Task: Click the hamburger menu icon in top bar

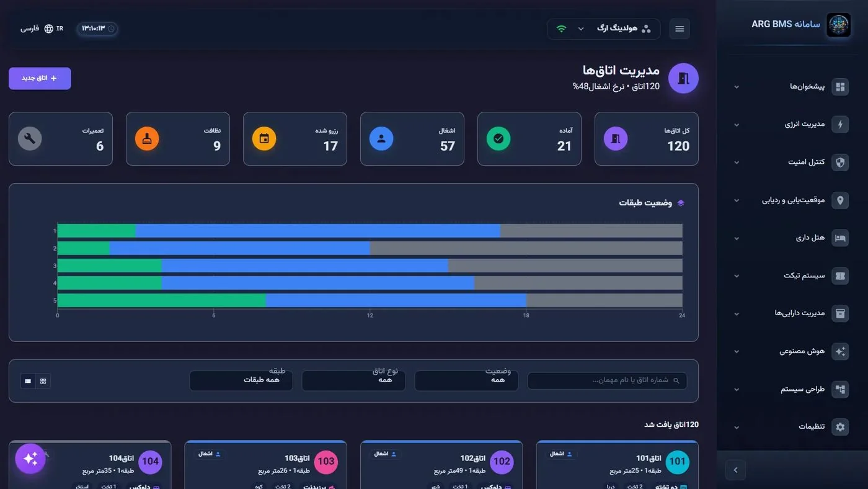Action: click(x=680, y=29)
